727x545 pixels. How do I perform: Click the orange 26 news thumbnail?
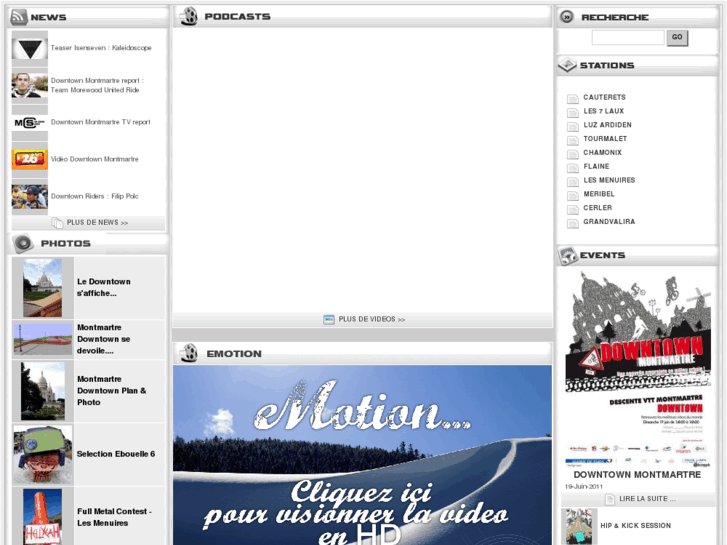(x=30, y=160)
